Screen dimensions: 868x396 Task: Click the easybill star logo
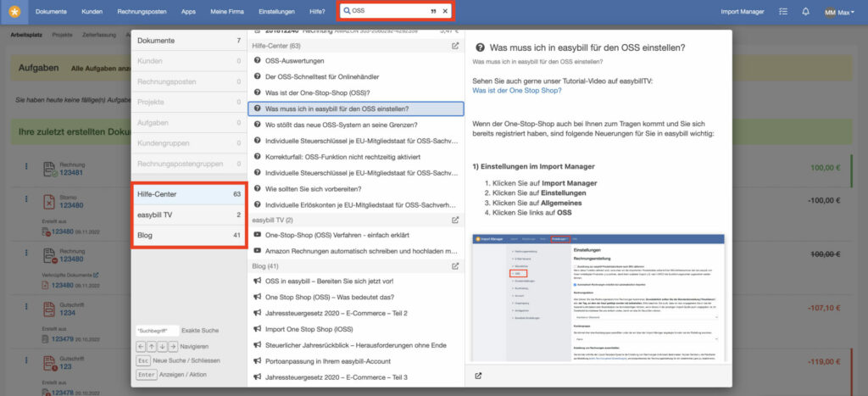[14, 12]
